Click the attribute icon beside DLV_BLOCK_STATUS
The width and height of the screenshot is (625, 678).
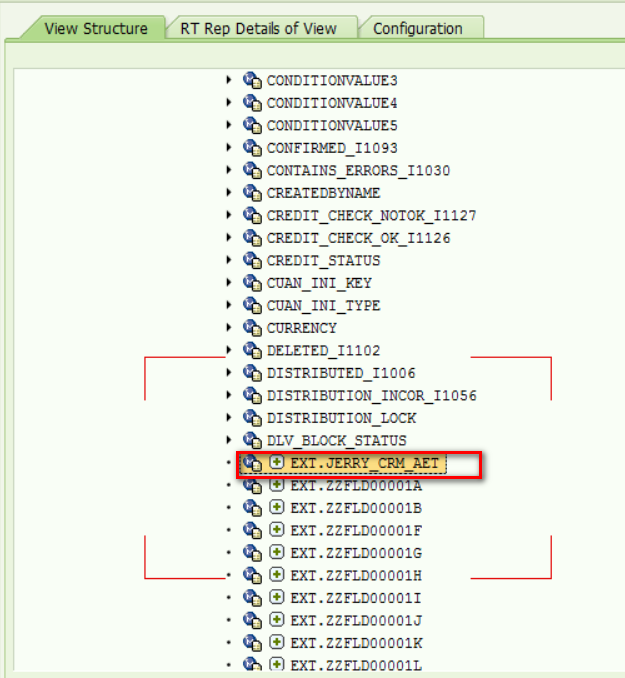point(252,440)
